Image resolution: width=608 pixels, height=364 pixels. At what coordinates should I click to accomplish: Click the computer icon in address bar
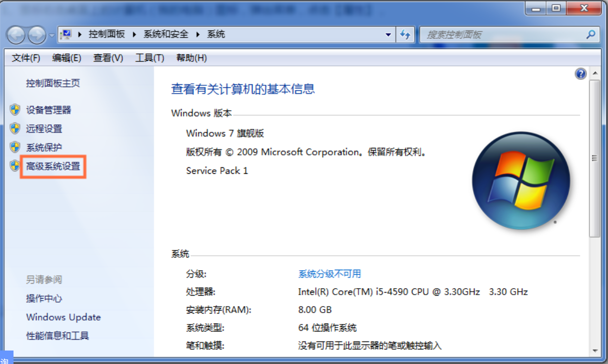tap(66, 34)
